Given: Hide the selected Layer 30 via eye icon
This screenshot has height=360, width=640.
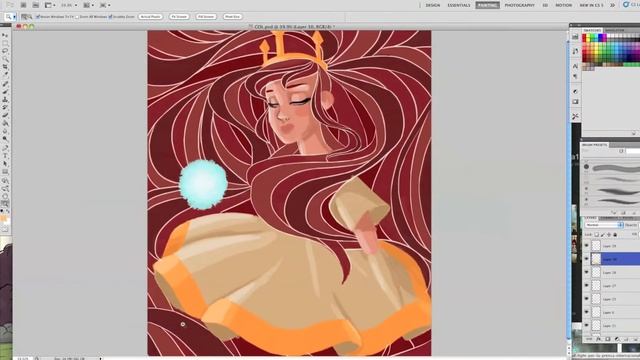Looking at the screenshot, I should [x=587, y=259].
